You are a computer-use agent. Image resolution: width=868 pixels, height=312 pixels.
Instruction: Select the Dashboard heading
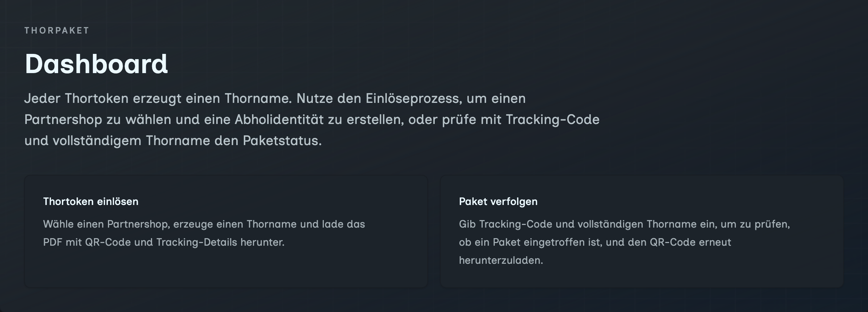point(96,64)
